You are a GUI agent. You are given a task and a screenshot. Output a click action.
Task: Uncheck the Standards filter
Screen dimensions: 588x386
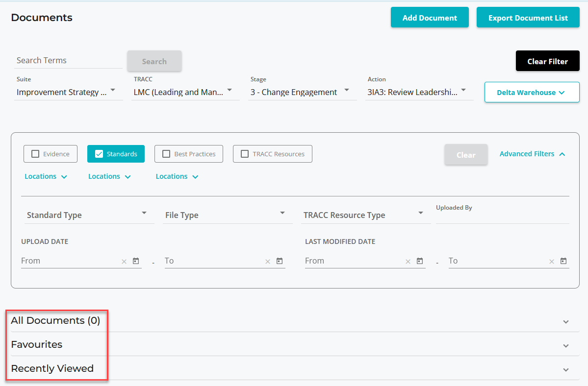[x=99, y=154]
